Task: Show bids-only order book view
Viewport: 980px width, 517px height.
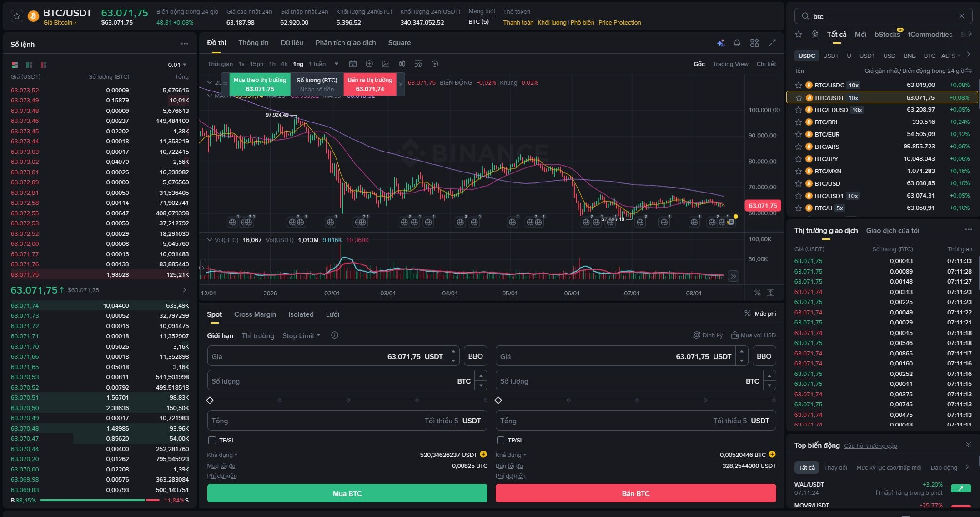Action: coord(29,65)
